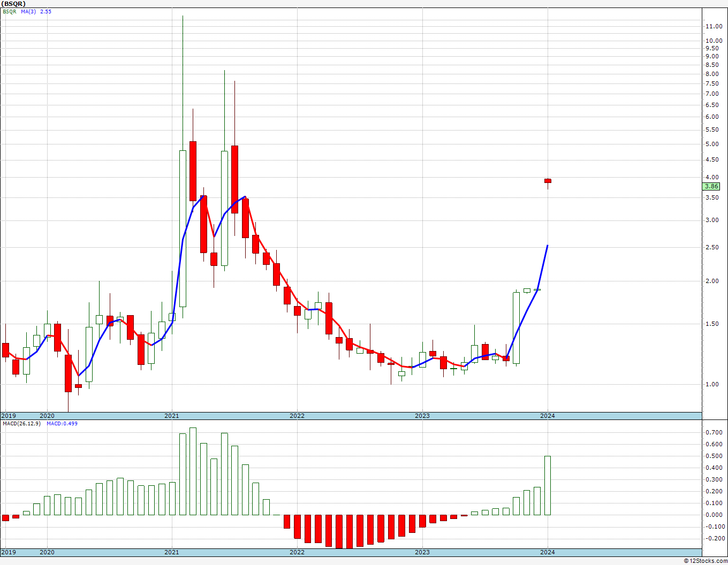Viewport: 728px width, 565px height.
Task: Click the (BSQR) chart title
Action: [13, 4]
